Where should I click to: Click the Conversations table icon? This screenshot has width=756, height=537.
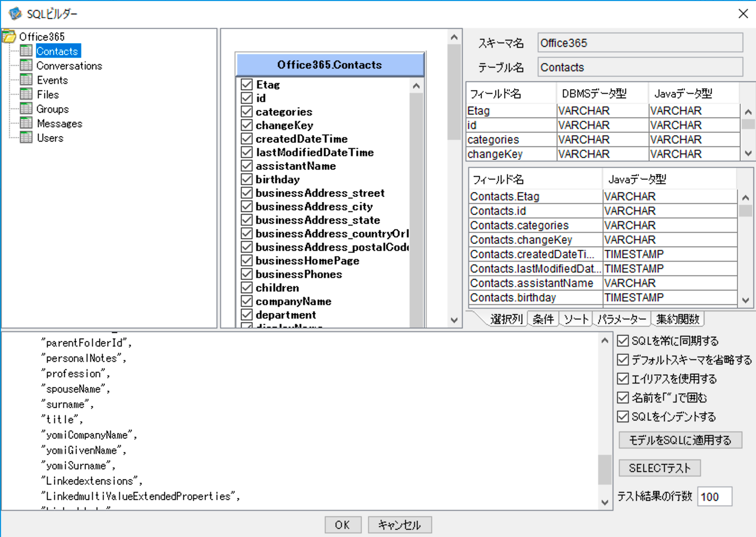[26, 65]
